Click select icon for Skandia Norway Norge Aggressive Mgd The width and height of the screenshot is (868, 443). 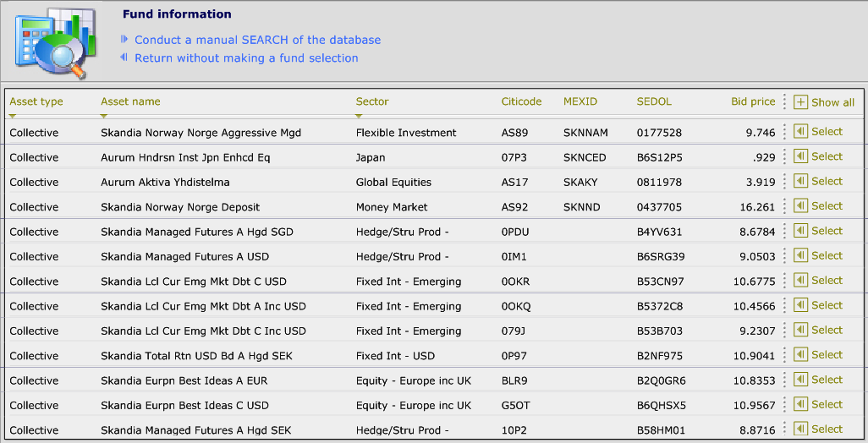pos(800,131)
